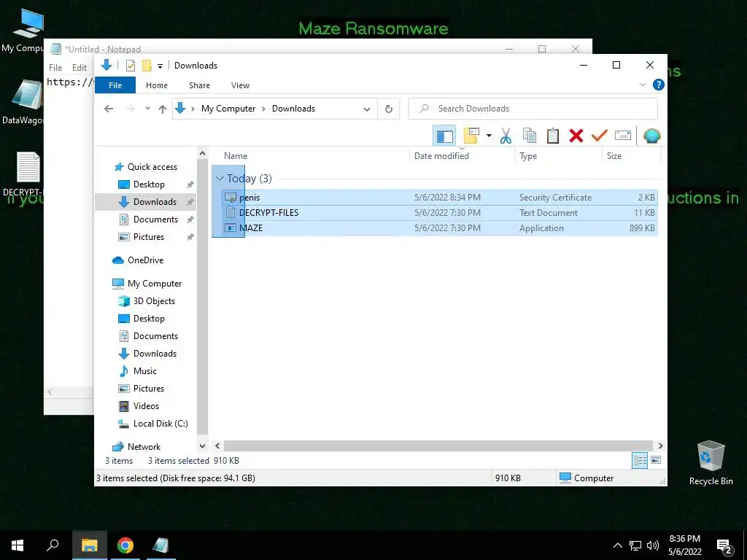This screenshot has height=560, width=747.
Task: Paste using the clipboard icon
Action: pos(553,136)
